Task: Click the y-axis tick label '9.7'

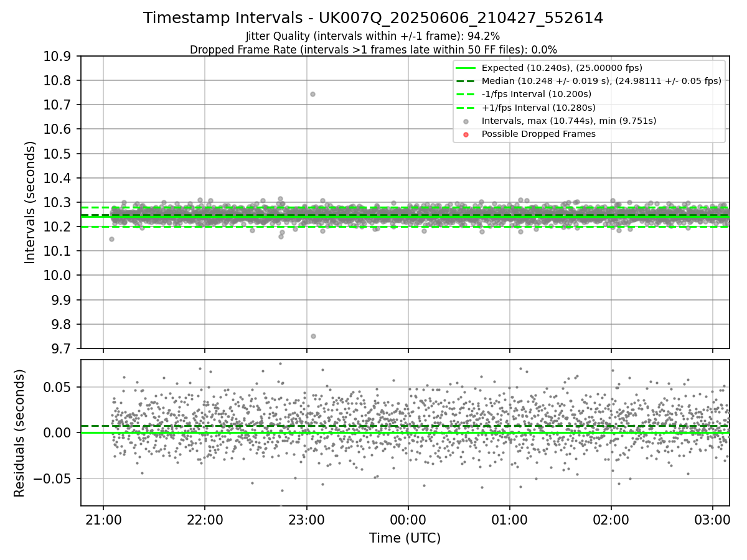Action: 62,348
